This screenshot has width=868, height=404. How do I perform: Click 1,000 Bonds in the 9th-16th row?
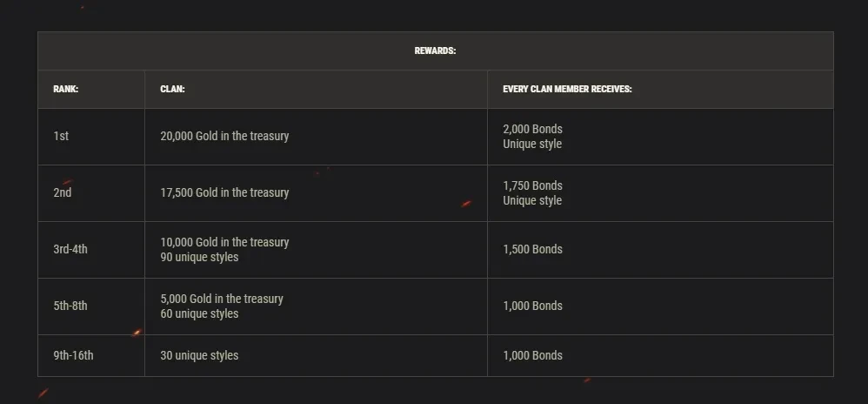tap(532, 355)
